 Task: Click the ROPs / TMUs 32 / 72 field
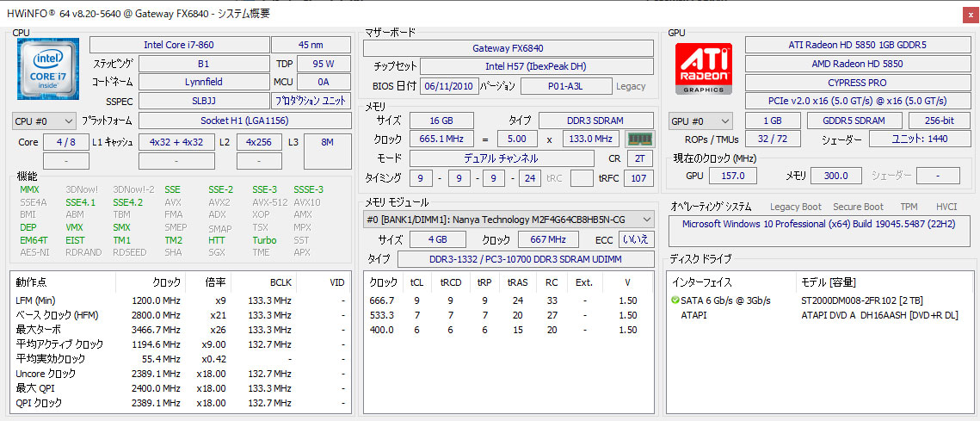(774, 139)
